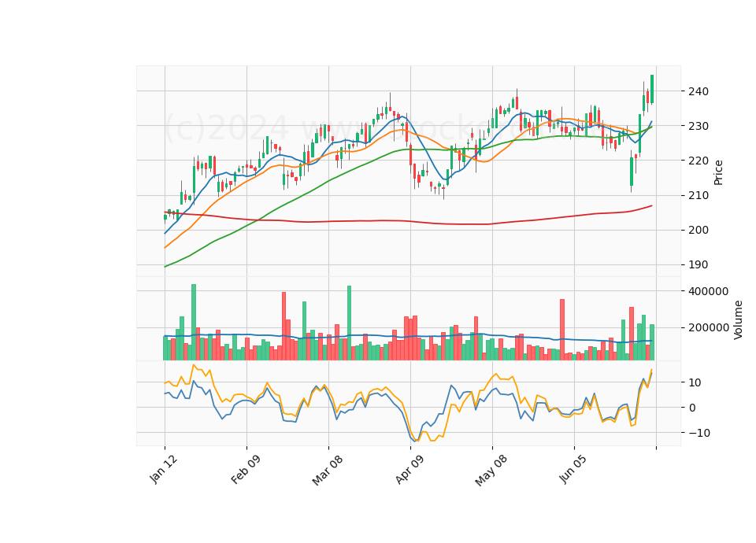
Task: Click the 230 price tick label
Action: [699, 126]
